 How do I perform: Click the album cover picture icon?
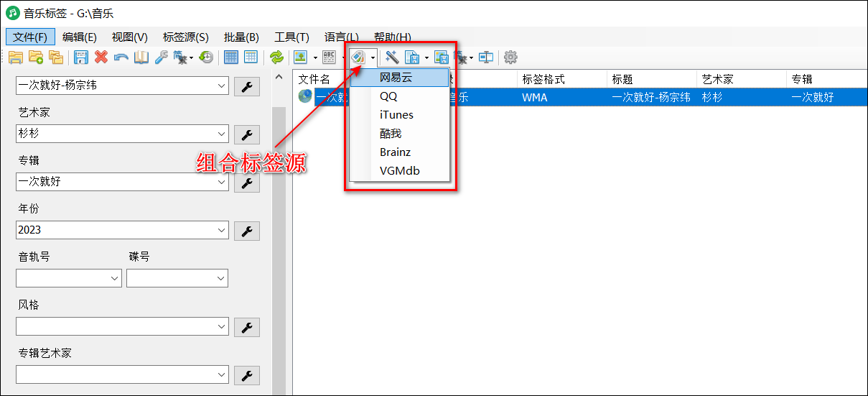coord(301,57)
